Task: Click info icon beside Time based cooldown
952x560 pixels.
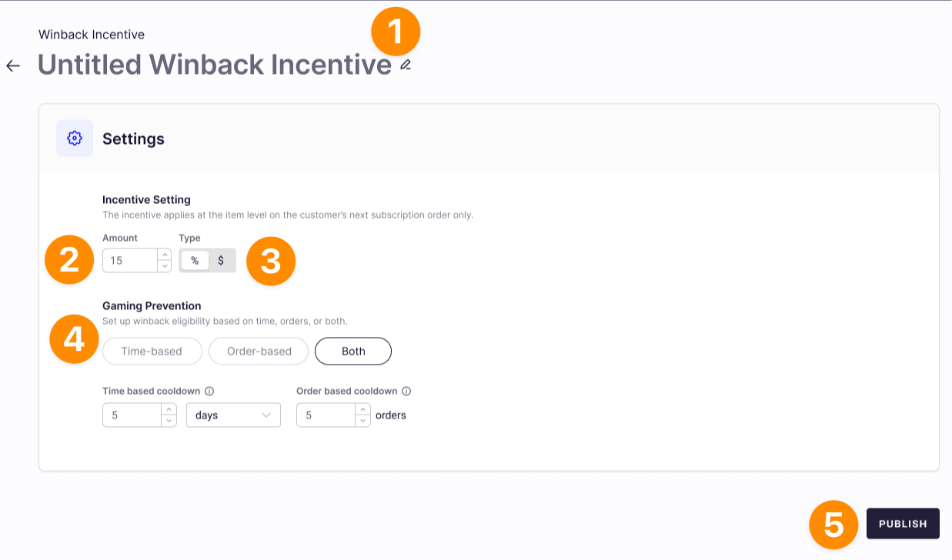Action: point(209,391)
